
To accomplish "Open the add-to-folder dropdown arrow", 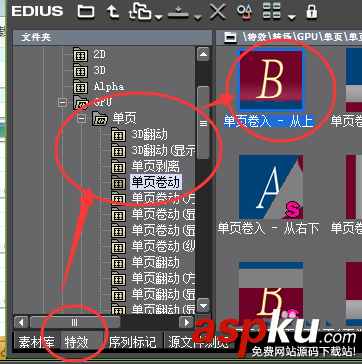I will click(x=159, y=17).
